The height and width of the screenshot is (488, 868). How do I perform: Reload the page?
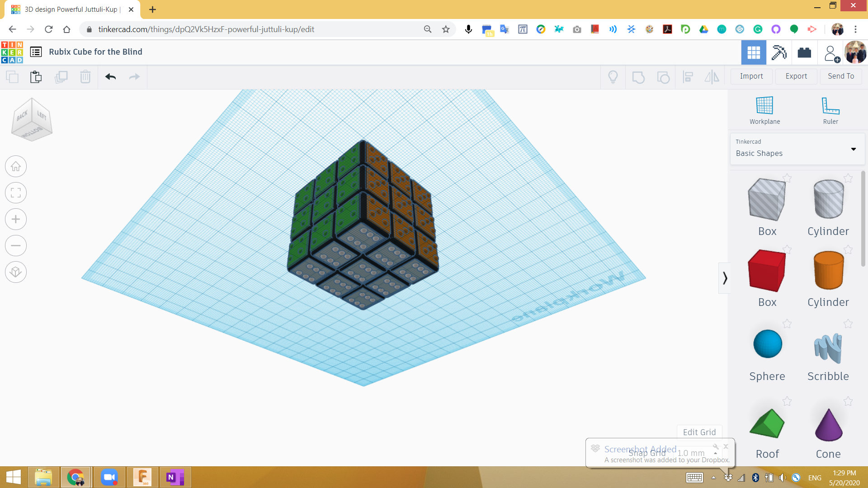tap(48, 29)
